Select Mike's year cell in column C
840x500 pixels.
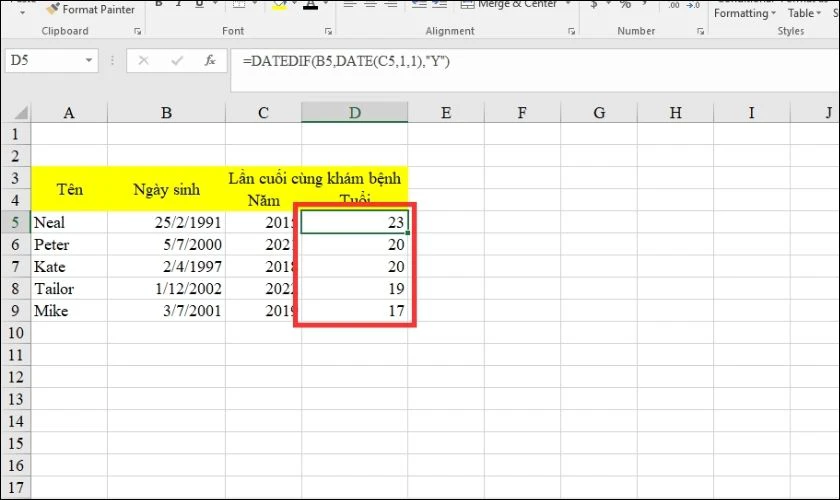pos(263,310)
